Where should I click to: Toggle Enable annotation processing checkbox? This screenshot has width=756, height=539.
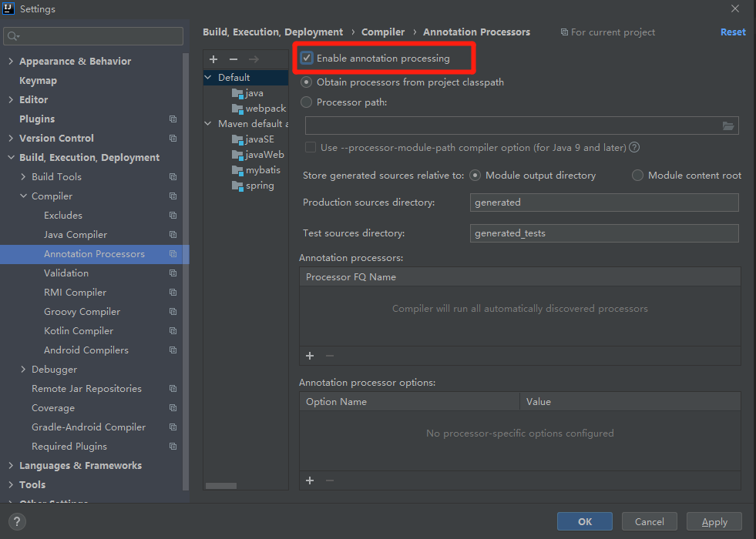click(307, 59)
